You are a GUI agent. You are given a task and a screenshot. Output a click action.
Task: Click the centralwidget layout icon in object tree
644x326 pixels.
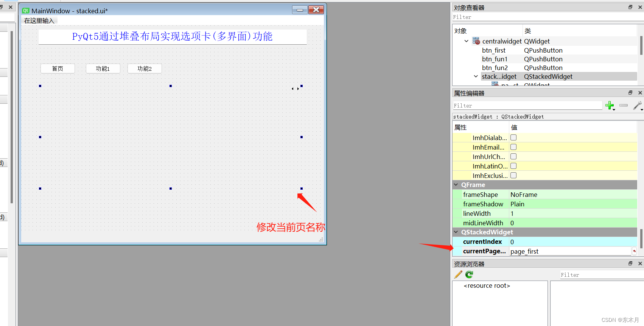476,41
